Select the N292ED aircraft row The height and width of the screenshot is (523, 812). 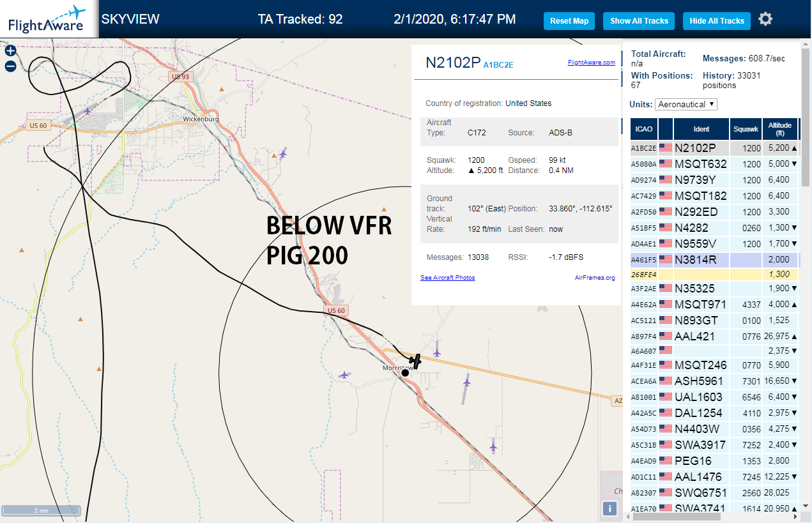tap(714, 211)
